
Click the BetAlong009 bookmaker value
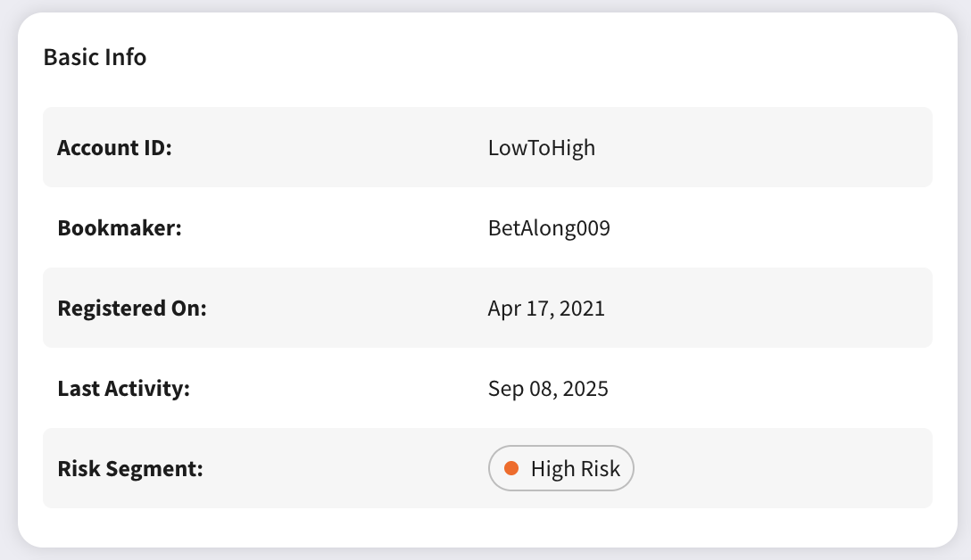coord(549,227)
